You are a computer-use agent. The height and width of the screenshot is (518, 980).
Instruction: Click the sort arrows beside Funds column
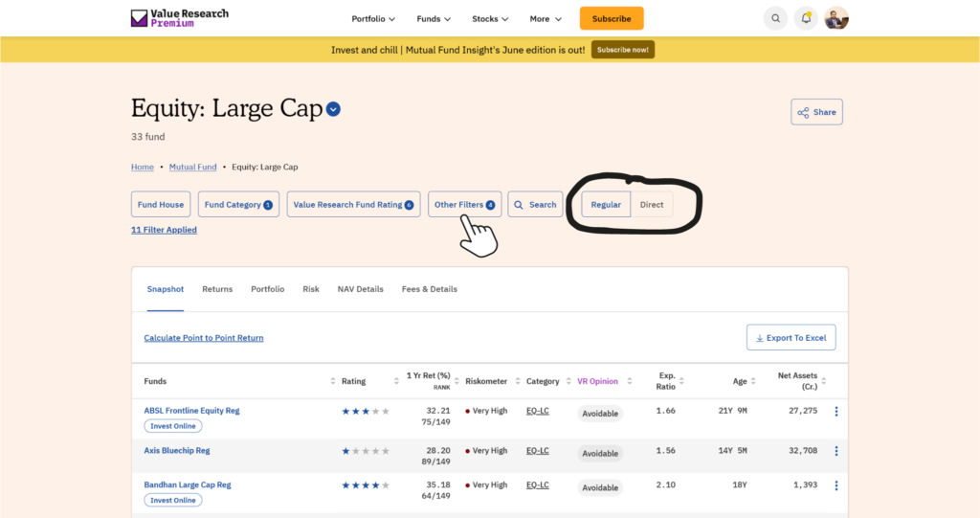332,381
